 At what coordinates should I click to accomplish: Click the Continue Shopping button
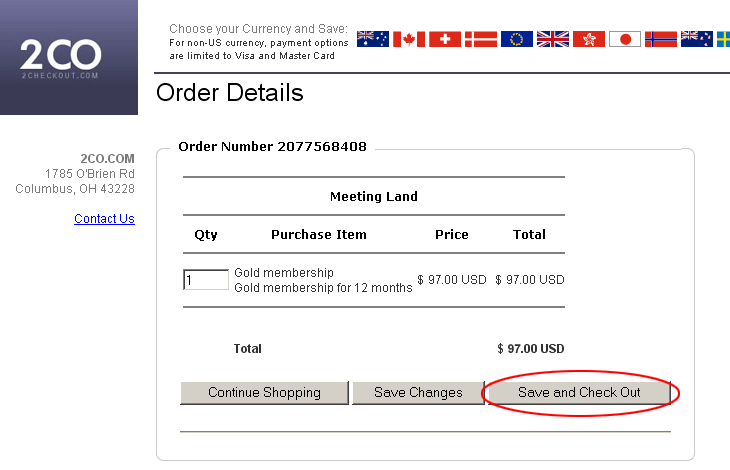tap(264, 393)
